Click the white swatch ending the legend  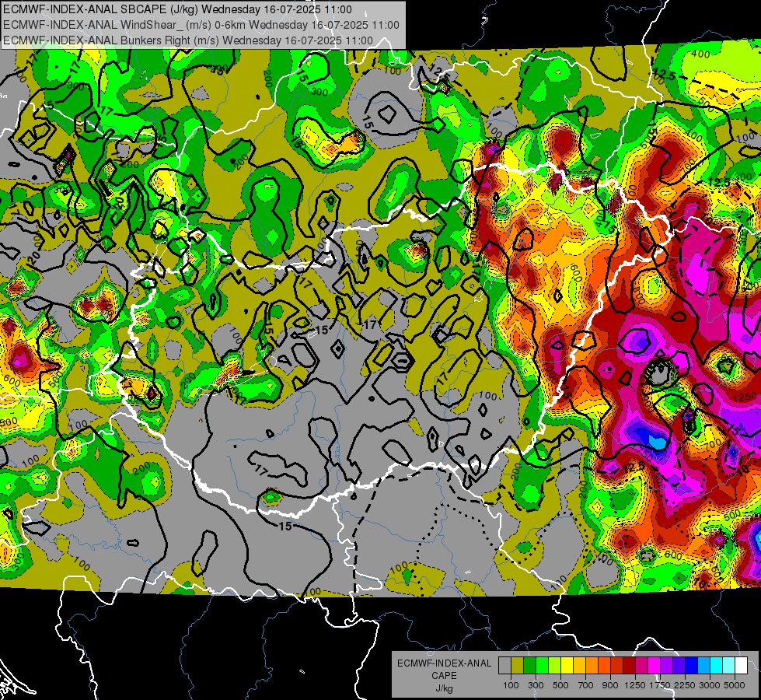click(x=741, y=666)
